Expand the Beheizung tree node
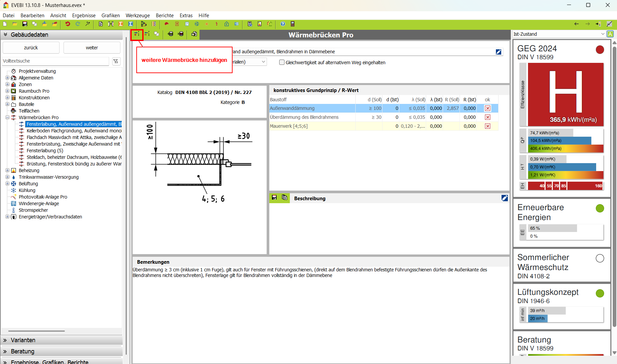Image resolution: width=617 pixels, height=364 pixels. tap(7, 170)
